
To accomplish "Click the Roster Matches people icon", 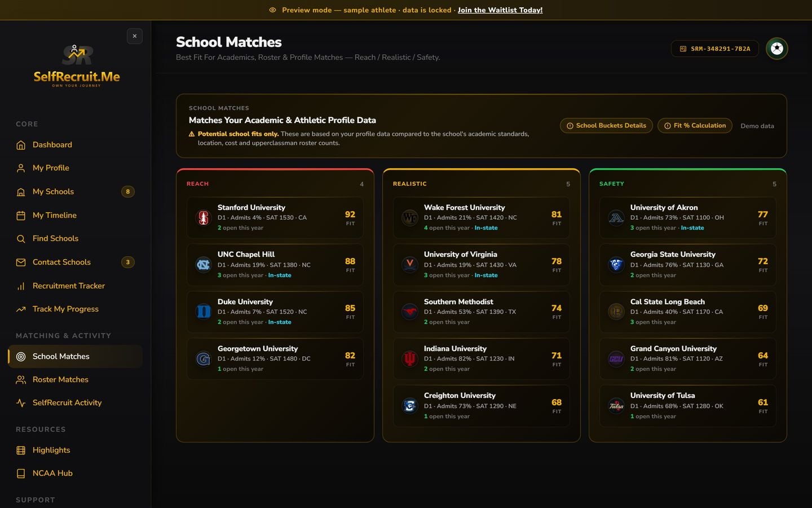I will 21,380.
